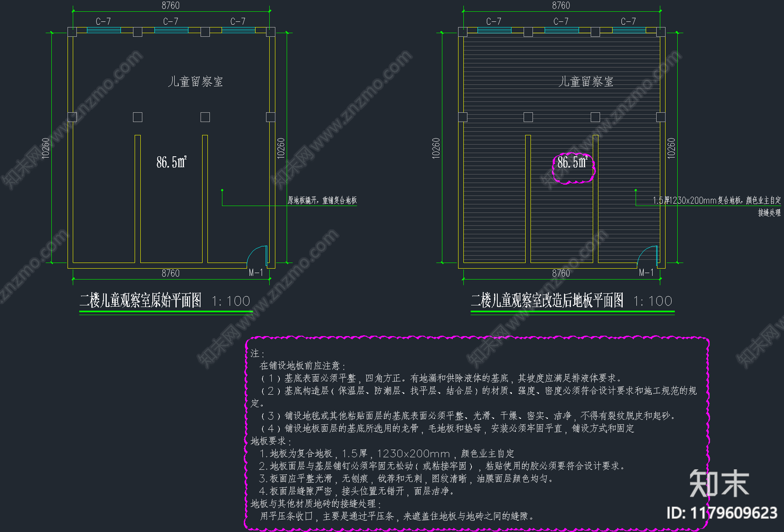The height and width of the screenshot is (532, 784).
Task: Click last C-7 window tag on renovated plan
Action: tap(629, 22)
